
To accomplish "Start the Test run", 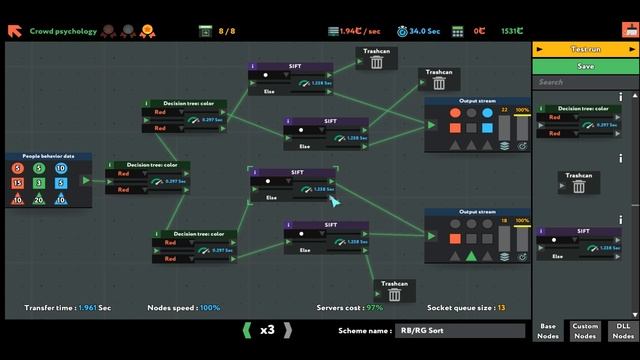I will tap(586, 49).
